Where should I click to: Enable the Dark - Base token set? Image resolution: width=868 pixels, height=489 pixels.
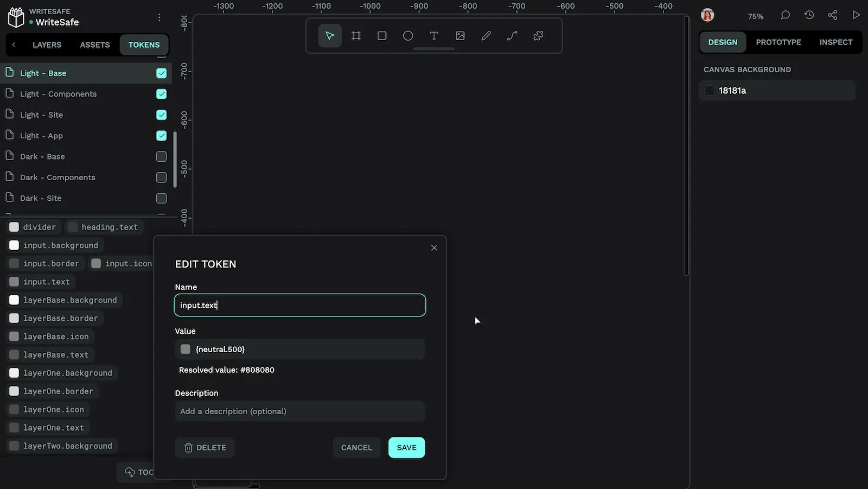pos(162,157)
